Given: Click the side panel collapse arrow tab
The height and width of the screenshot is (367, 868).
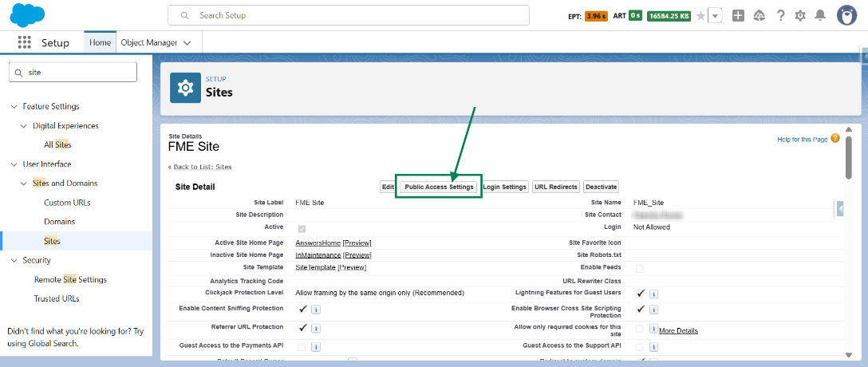Looking at the screenshot, I should 840,209.
